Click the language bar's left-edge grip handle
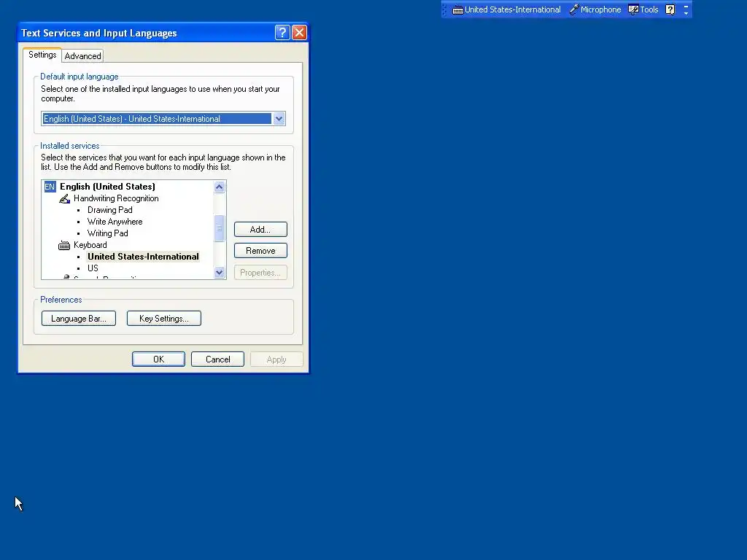The image size is (747, 560). pos(444,9)
